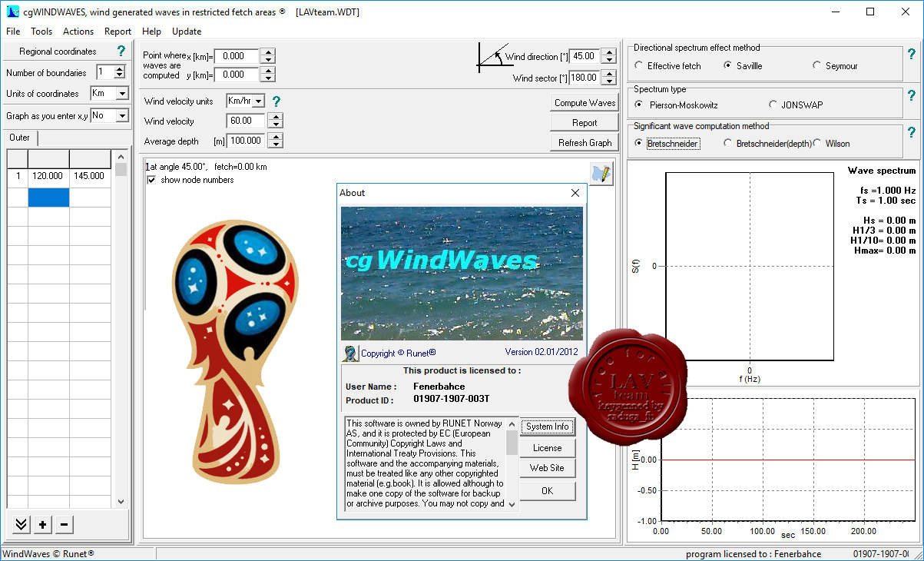
Task: Click Compute Waves button
Action: [x=585, y=103]
